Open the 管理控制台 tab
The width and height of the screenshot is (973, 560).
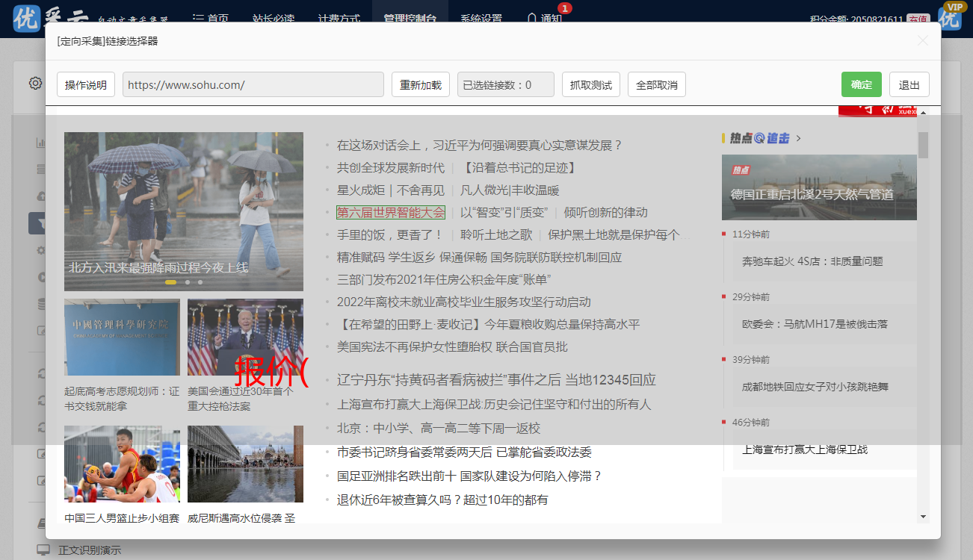click(410, 19)
